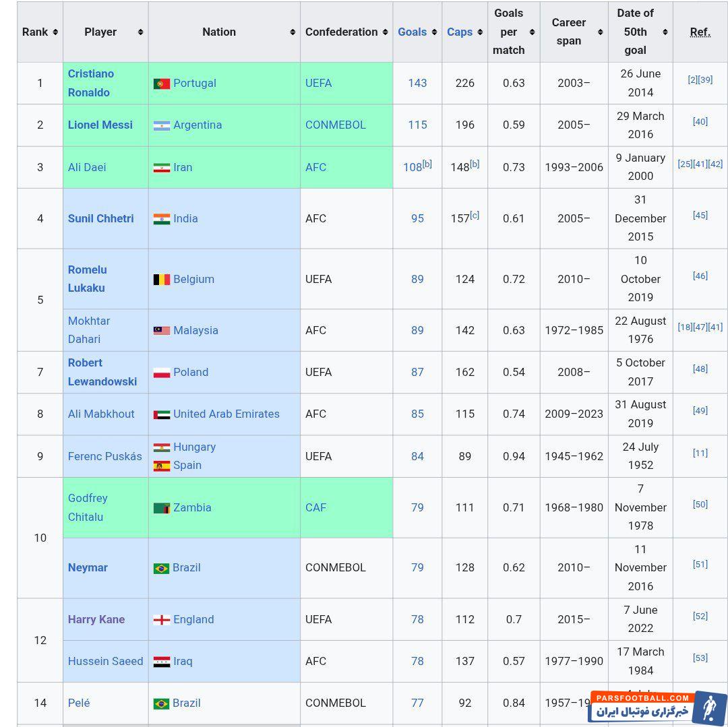Sort by Career span column
The width and height of the screenshot is (728, 727).
tap(600, 32)
